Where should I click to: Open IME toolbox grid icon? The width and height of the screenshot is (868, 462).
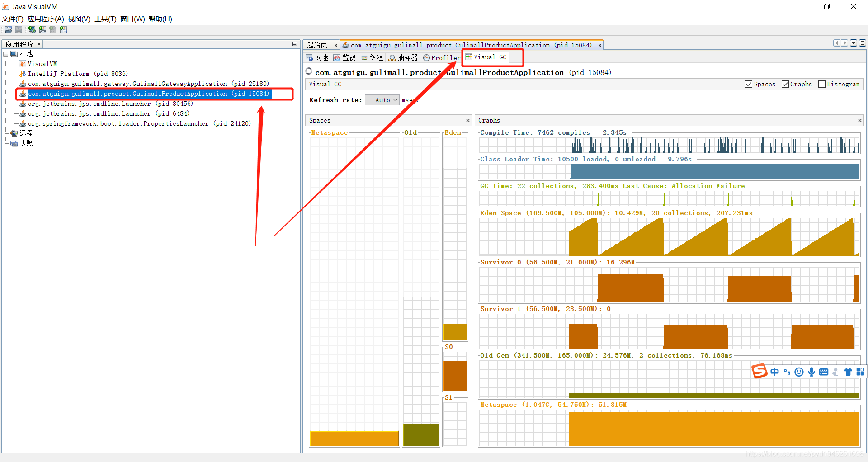coord(860,372)
